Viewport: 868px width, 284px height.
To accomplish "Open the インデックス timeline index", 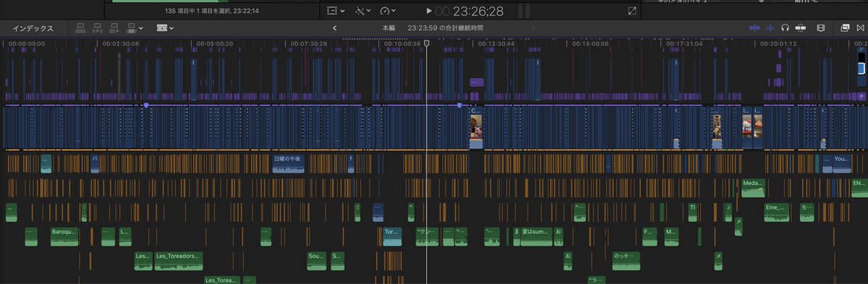I will tap(33, 28).
